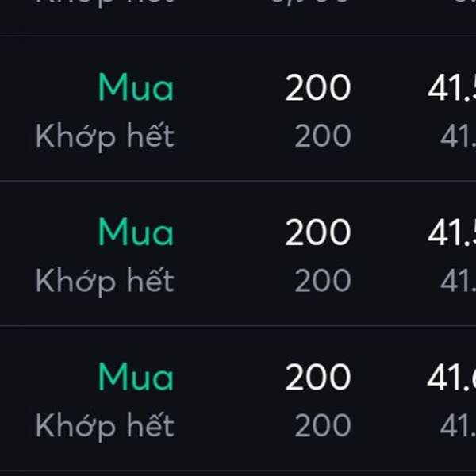The height and width of the screenshot is (476, 476).
Task: Tap Khớp hết status in the first full order
Action: (x=105, y=137)
